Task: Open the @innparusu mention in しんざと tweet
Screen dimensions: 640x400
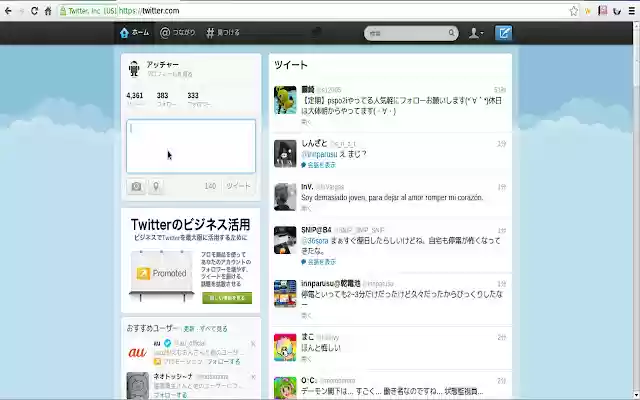Action: point(319,154)
